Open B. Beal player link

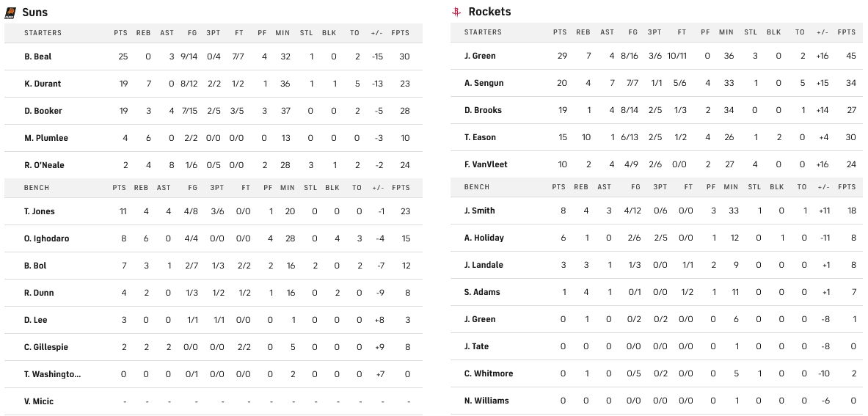37,56
